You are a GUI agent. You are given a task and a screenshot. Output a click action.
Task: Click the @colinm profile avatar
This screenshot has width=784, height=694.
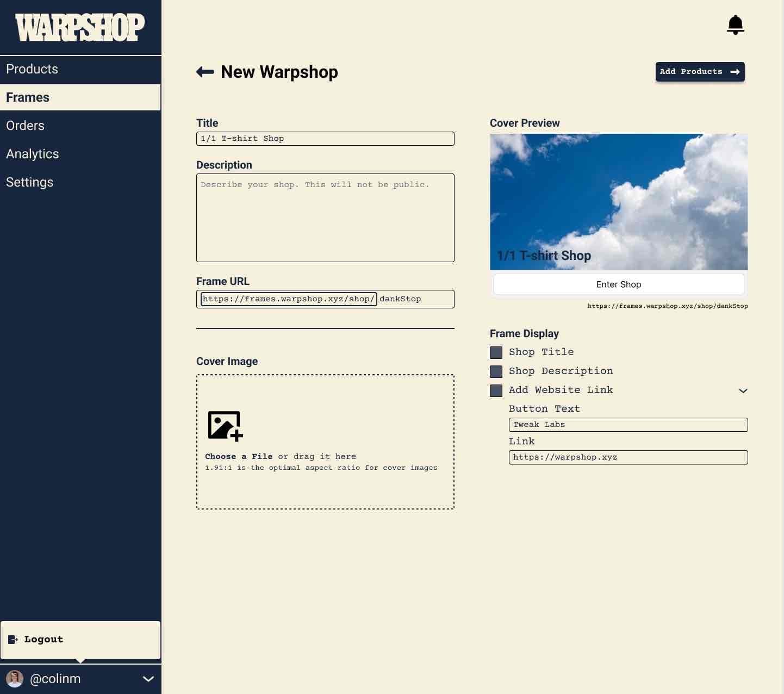click(x=15, y=679)
